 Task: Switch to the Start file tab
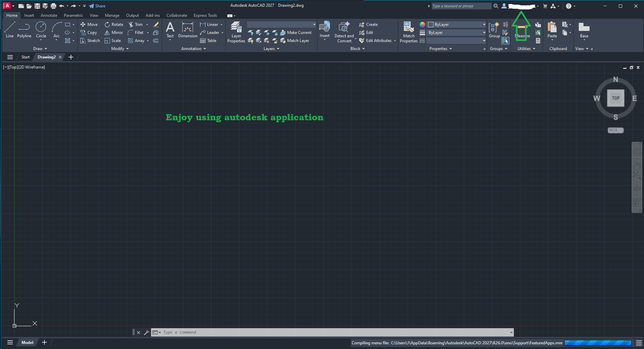tap(26, 57)
